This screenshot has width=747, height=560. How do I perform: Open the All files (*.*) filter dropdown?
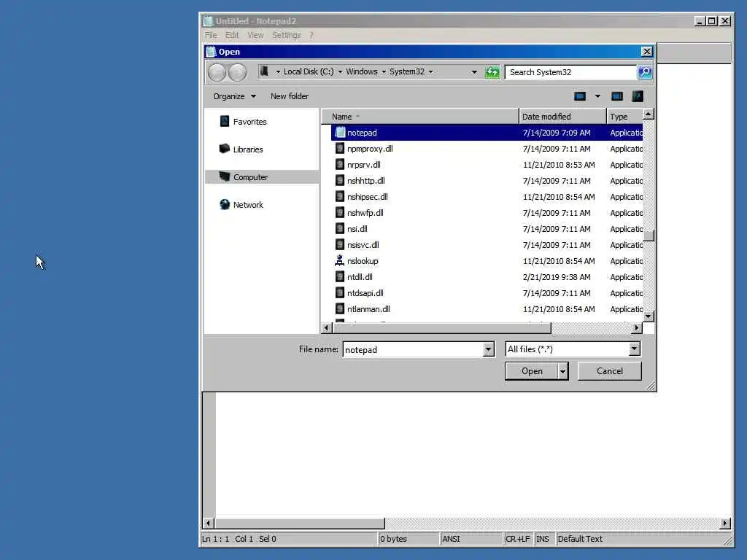[634, 349]
